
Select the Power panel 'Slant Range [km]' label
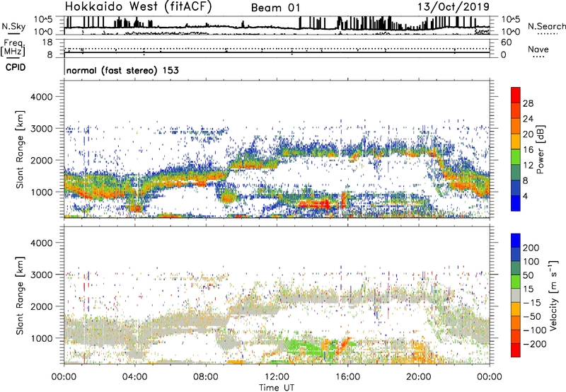coord(20,149)
